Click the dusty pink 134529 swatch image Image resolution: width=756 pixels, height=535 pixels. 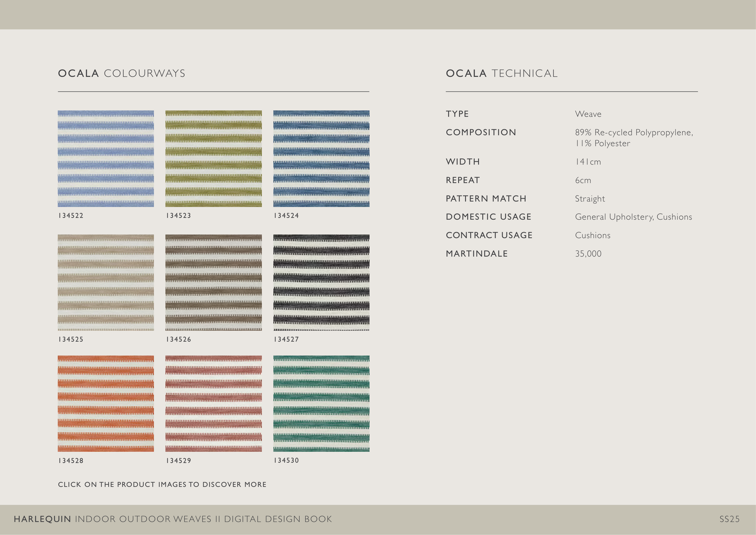click(x=213, y=403)
